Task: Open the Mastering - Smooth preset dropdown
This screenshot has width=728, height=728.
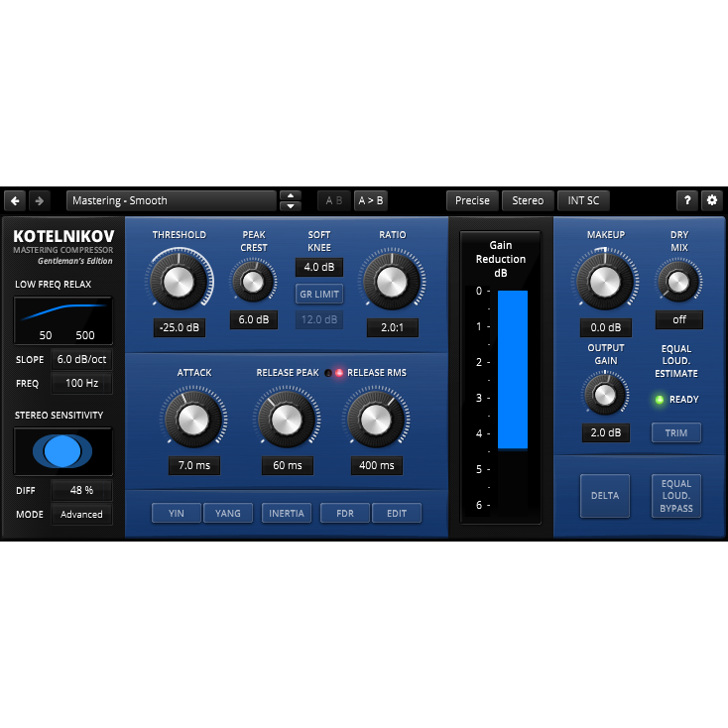Action: (x=171, y=200)
